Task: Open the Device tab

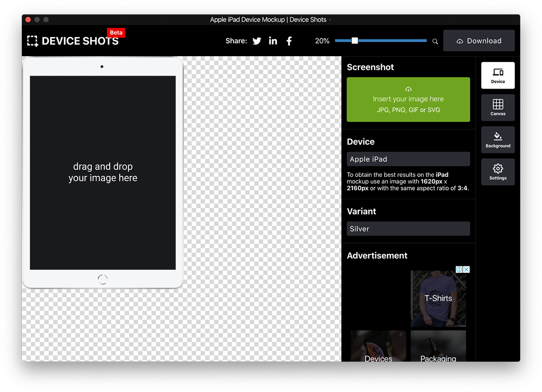Action: [498, 75]
